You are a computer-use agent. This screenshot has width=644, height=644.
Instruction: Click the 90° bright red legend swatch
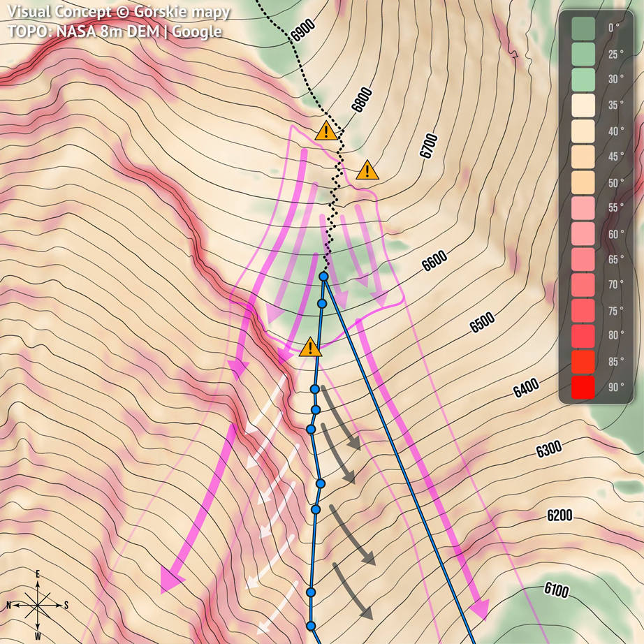[583, 387]
